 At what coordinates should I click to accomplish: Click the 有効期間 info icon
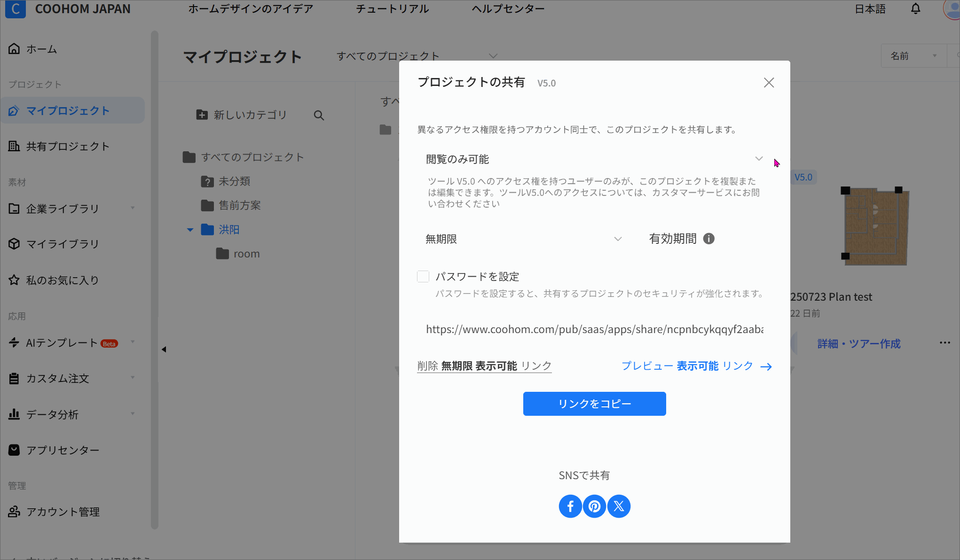[x=708, y=239]
